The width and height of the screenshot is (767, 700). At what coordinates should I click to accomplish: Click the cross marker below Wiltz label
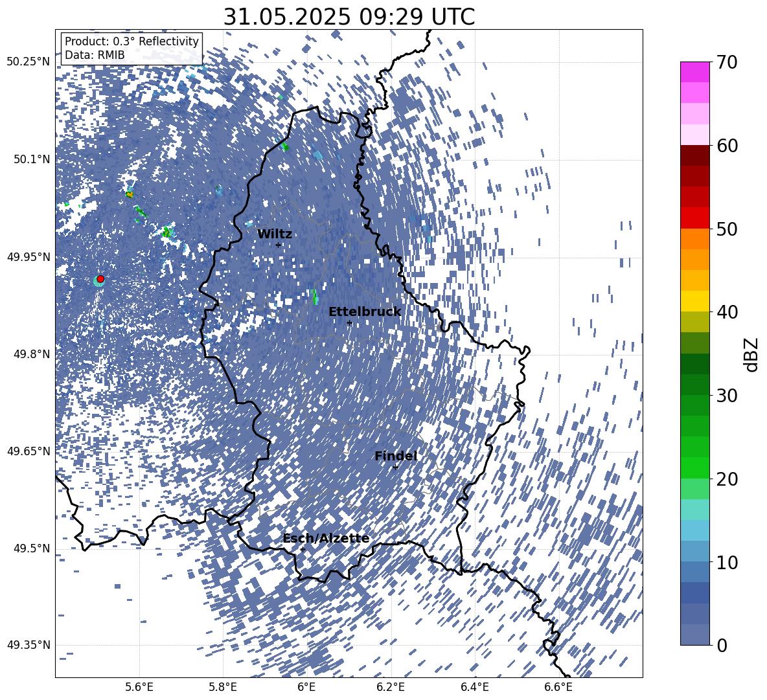278,245
